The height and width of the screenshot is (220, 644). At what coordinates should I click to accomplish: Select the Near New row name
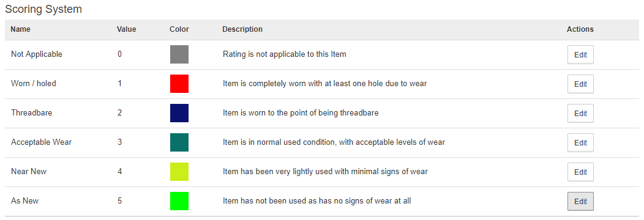tap(29, 172)
